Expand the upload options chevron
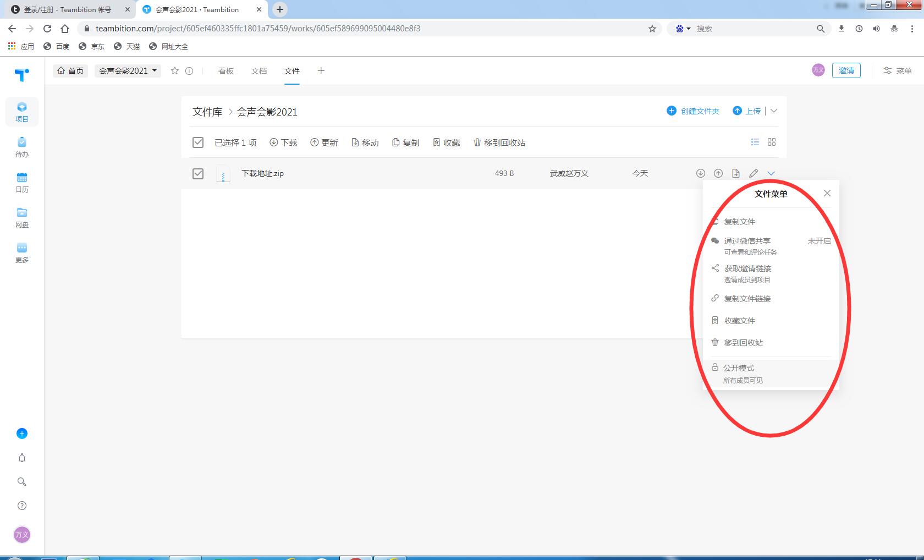This screenshot has width=924, height=560. (x=774, y=111)
